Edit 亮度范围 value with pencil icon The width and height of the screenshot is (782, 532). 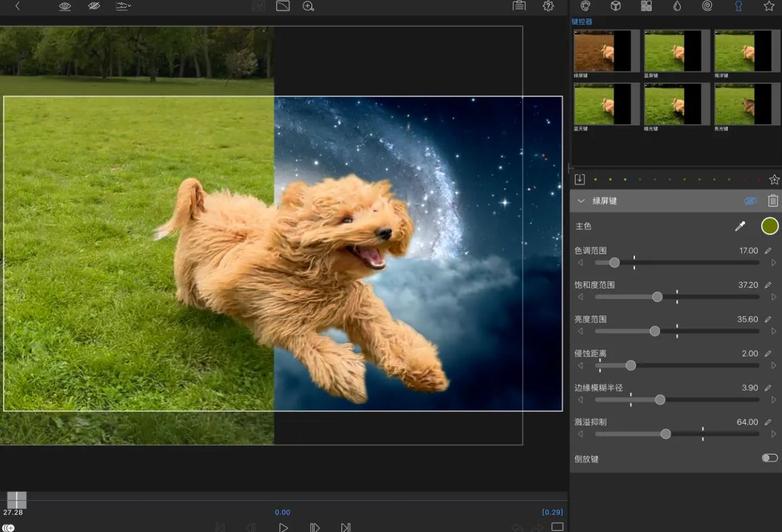coord(768,319)
